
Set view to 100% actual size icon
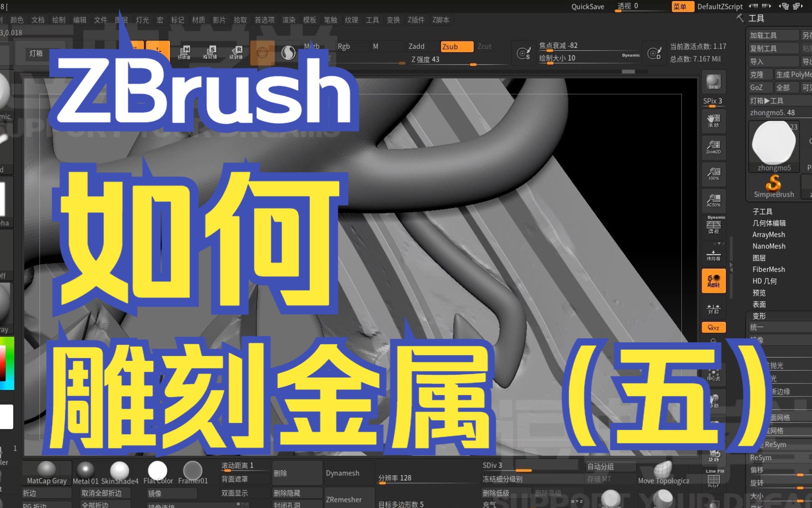[713, 175]
